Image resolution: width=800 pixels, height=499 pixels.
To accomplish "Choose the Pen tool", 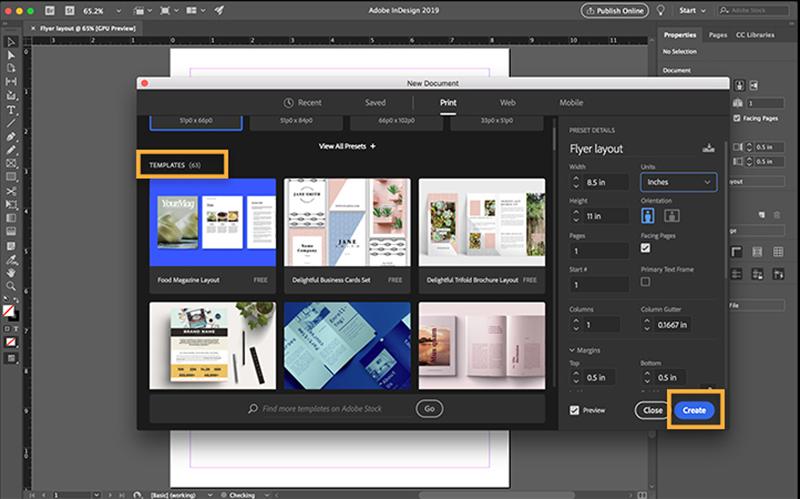I will click(11, 136).
